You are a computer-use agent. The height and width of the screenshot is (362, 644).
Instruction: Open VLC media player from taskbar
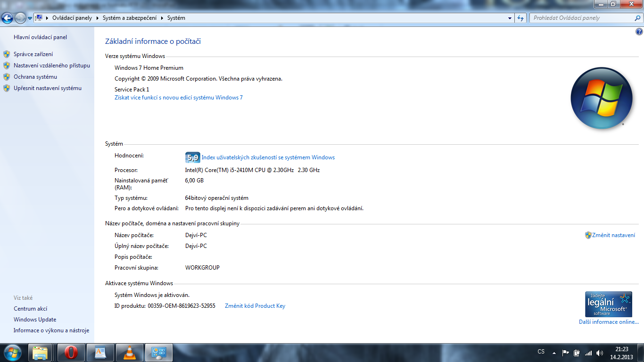(x=129, y=353)
